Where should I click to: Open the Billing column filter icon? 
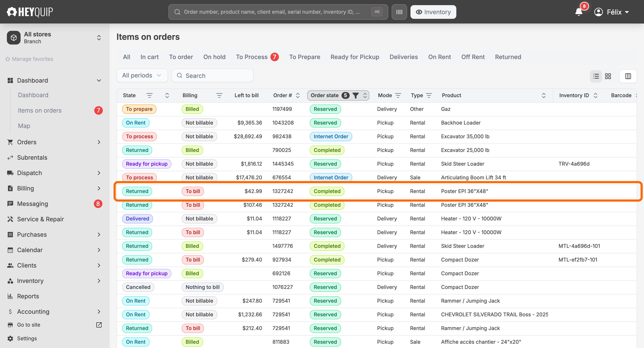click(219, 95)
